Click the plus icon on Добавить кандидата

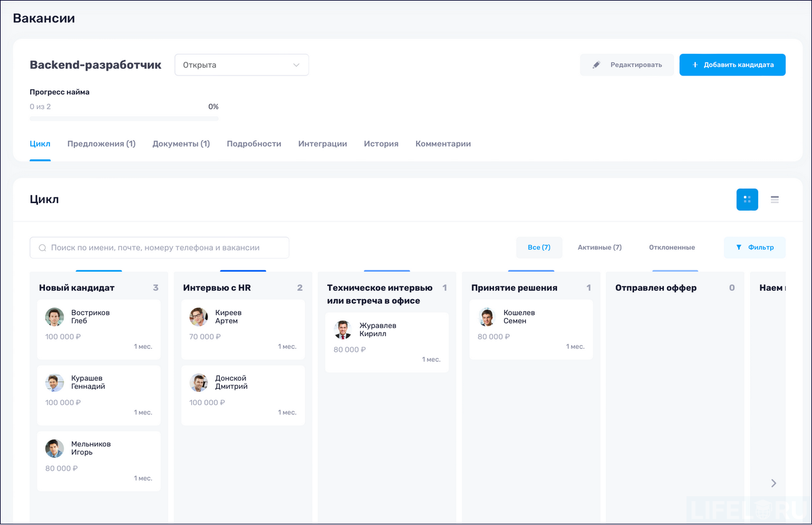tap(695, 64)
